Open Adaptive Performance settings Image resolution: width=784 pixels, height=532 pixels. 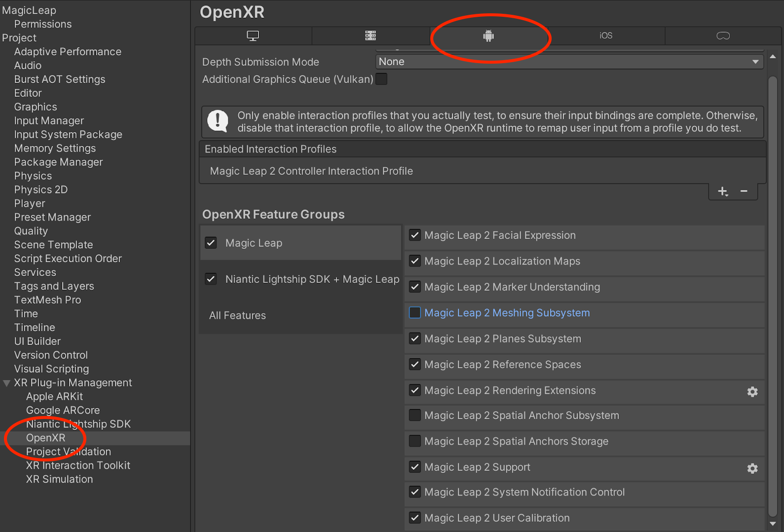(x=68, y=52)
